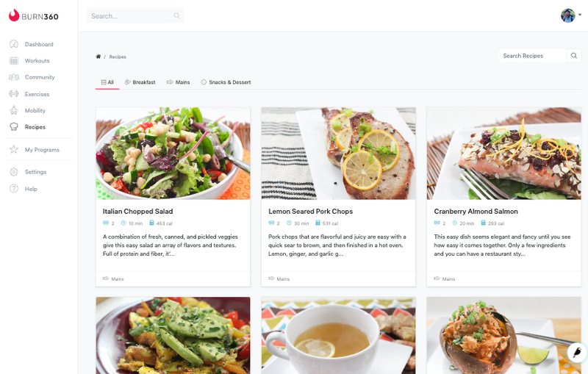Expand the user avatar dropdown menu
This screenshot has width=588, height=374.
pyautogui.click(x=571, y=15)
